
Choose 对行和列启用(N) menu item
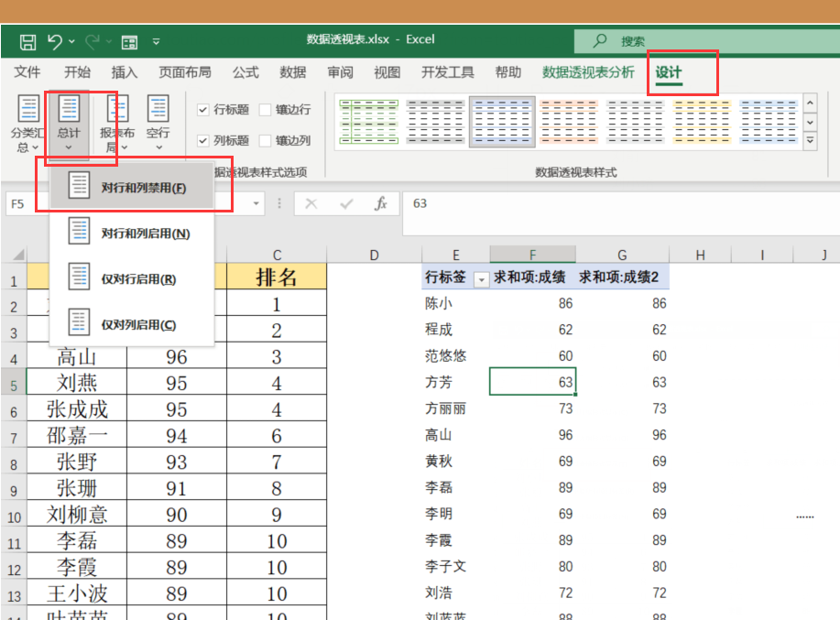[x=132, y=234]
